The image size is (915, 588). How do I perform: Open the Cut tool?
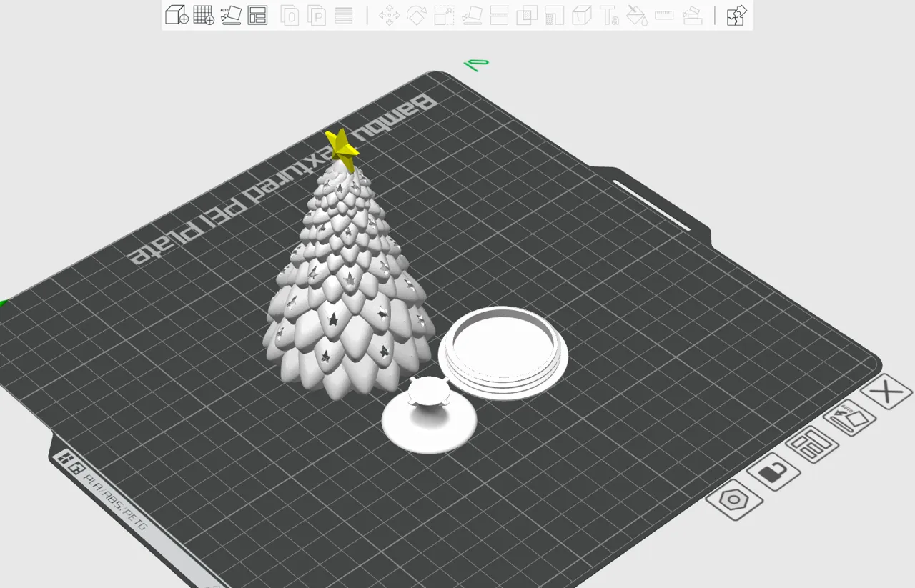tap(499, 15)
